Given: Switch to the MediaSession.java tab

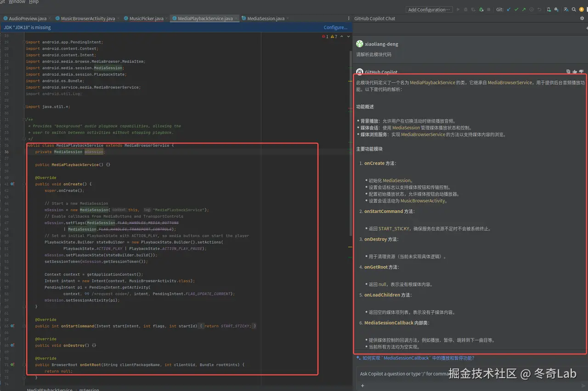Looking at the screenshot, I should [x=265, y=18].
